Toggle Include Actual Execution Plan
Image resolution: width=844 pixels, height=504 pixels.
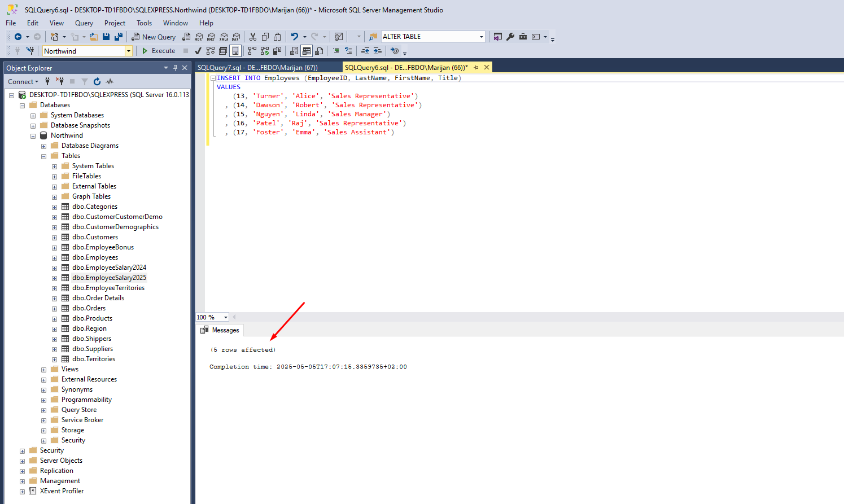point(252,51)
